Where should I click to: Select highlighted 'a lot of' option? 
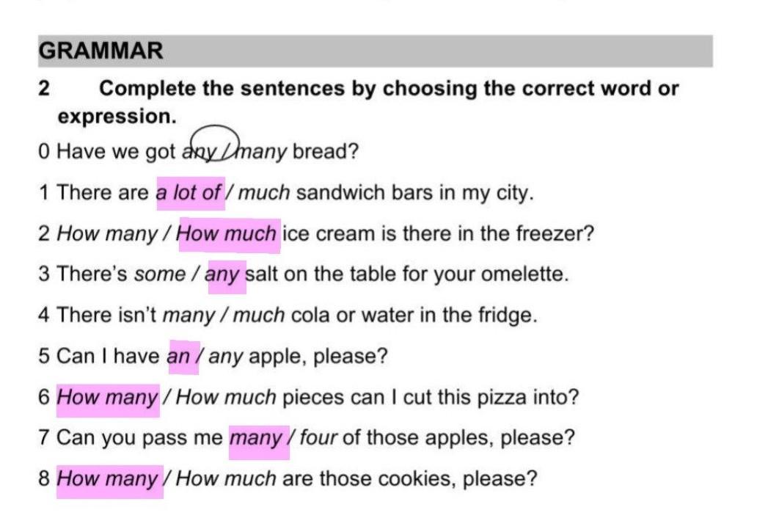click(x=190, y=193)
